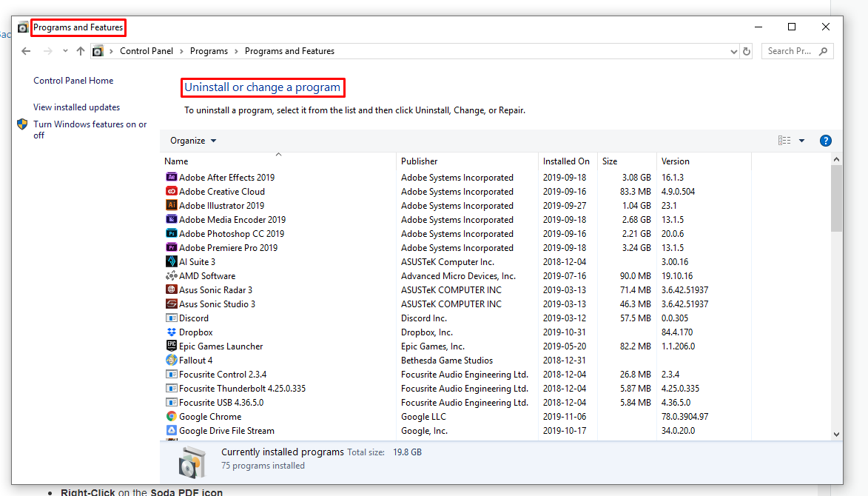Open Control Panel Home link
Viewport: 868px width, 496px height.
pos(73,80)
